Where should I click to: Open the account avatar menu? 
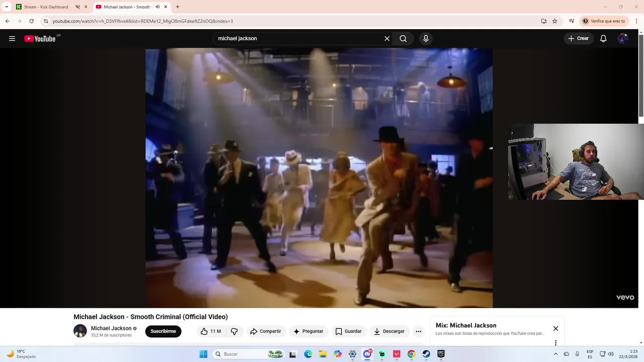623,39
